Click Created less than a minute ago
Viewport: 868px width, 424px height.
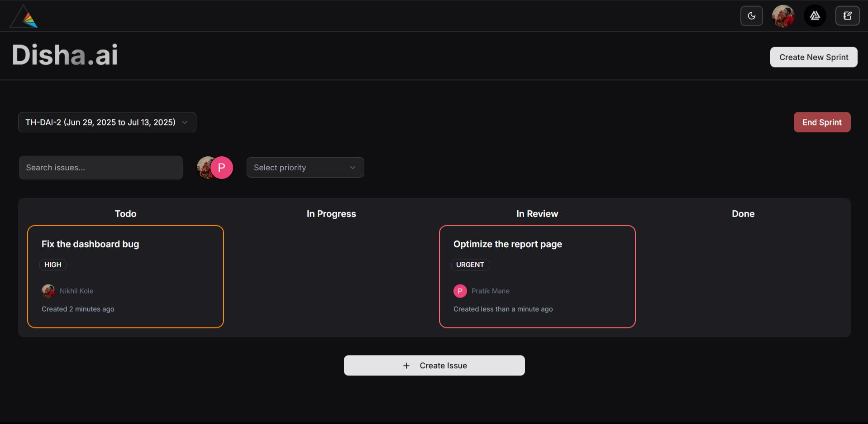point(503,309)
